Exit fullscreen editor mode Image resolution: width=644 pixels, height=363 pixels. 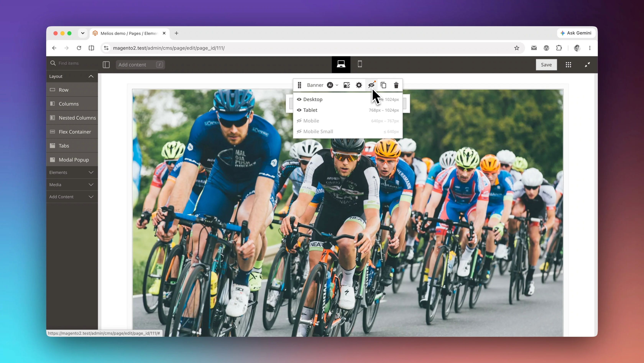[587, 64]
